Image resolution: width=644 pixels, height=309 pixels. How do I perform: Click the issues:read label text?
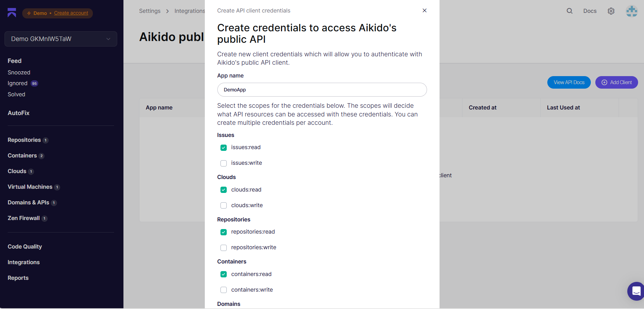coord(246,147)
